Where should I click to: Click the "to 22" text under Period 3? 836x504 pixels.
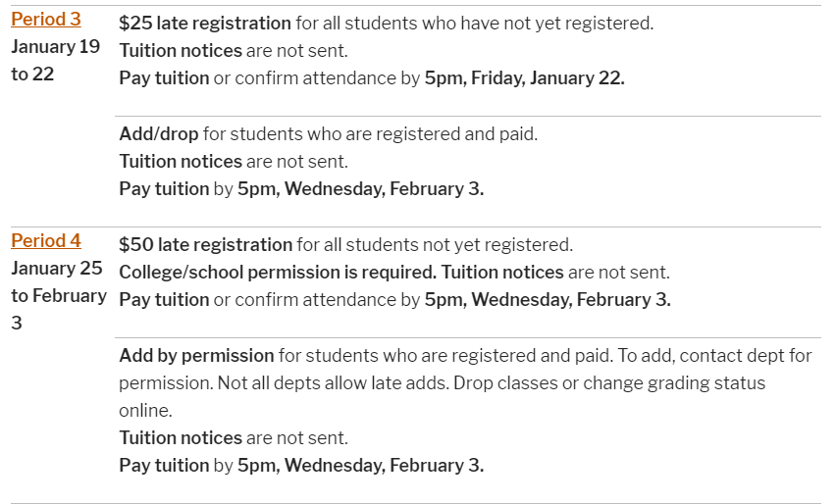click(x=32, y=74)
